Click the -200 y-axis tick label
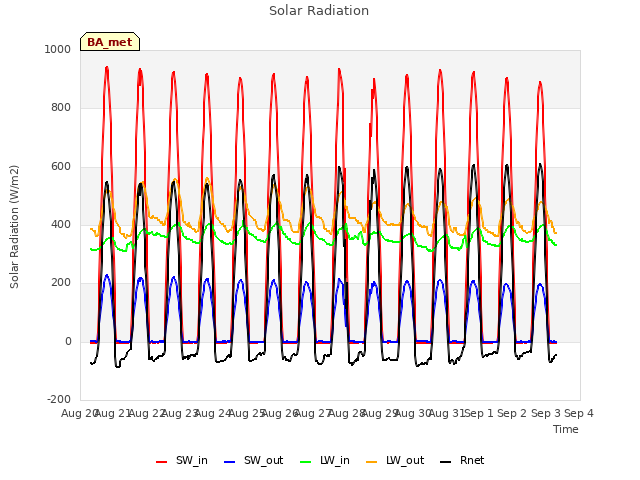640x480 pixels. click(59, 399)
